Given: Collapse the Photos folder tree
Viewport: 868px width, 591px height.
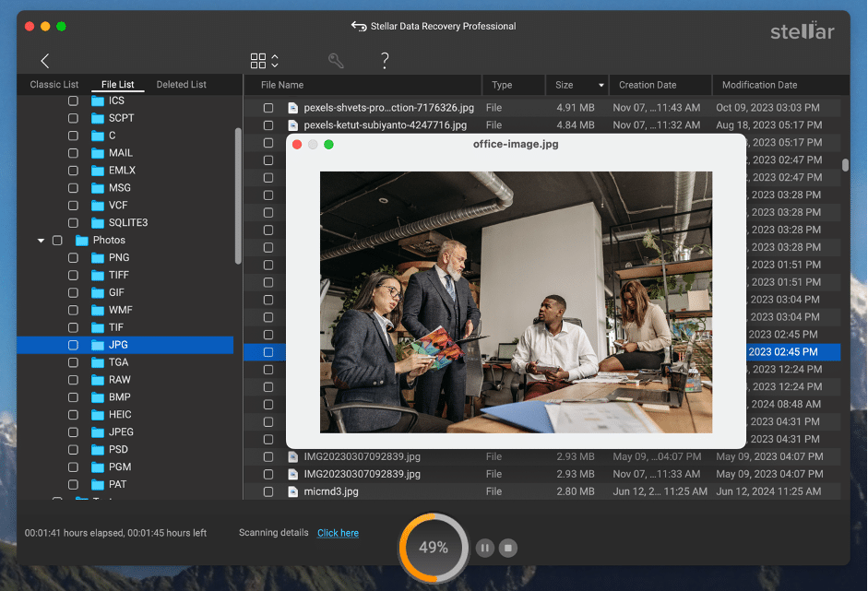Looking at the screenshot, I should 41,241.
